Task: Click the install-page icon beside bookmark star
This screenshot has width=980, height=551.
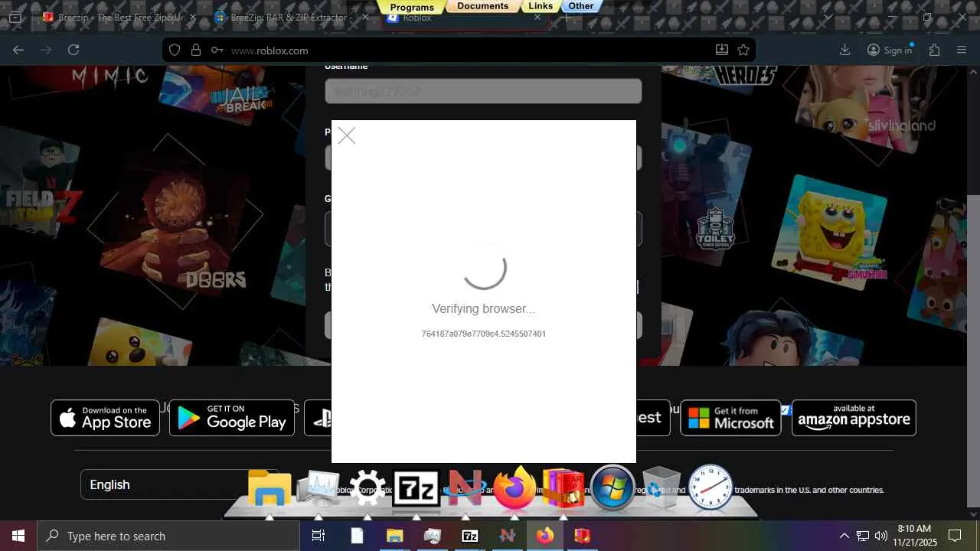Action: [x=721, y=50]
